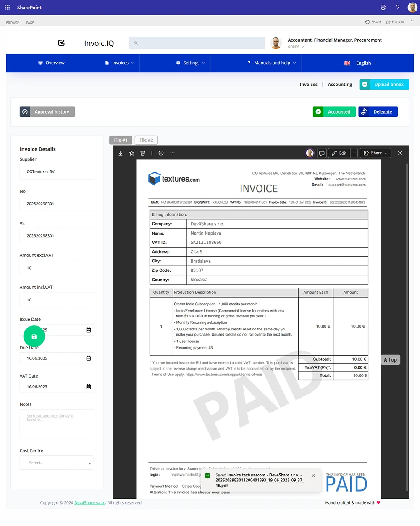Open the English language dropdown
Viewport: 420px width, 526px height.
360,63
